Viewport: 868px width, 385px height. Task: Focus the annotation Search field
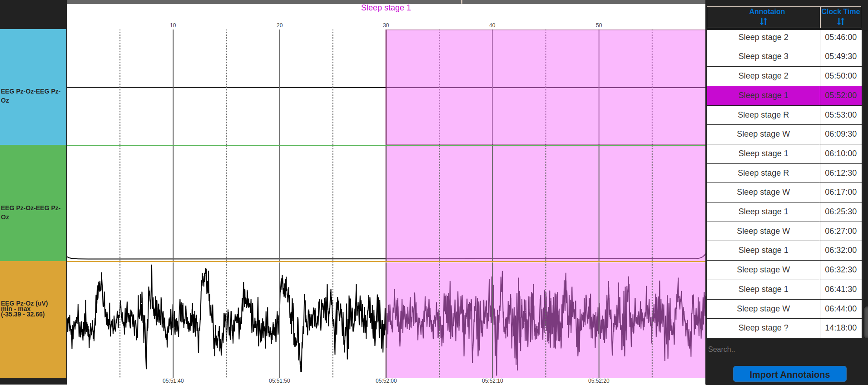click(x=784, y=349)
